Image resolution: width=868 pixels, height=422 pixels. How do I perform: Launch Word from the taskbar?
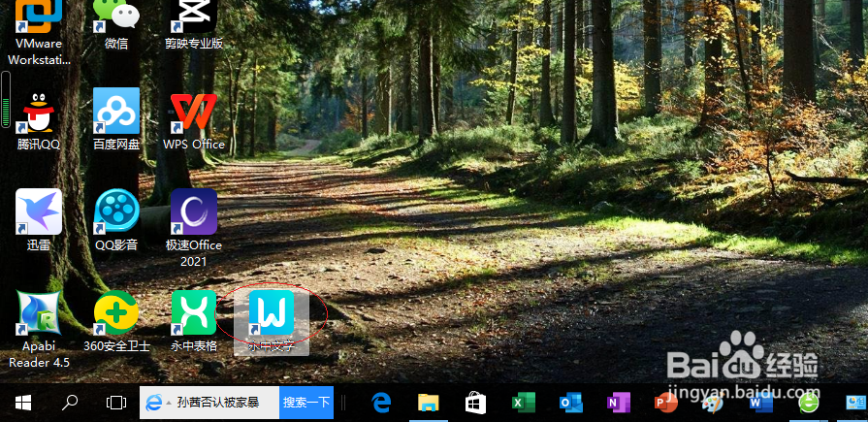(x=759, y=403)
